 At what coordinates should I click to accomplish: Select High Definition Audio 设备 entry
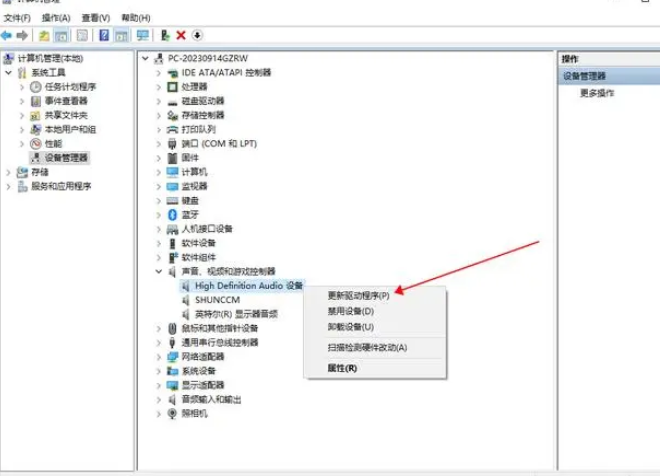point(249,286)
